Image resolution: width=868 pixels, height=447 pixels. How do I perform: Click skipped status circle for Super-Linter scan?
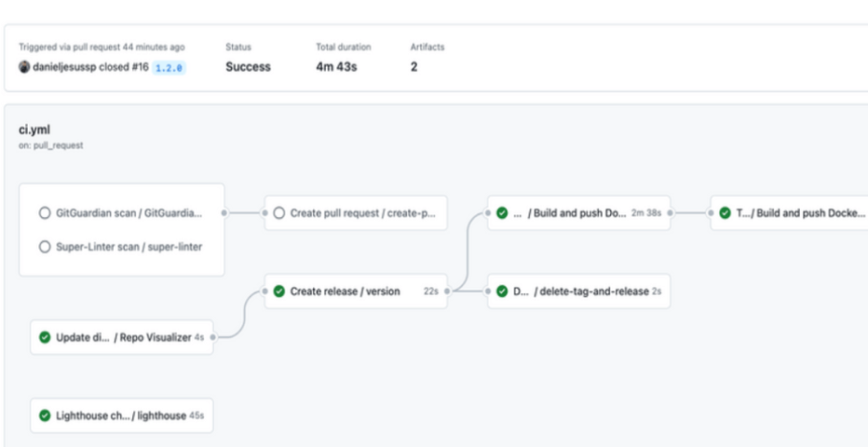(x=45, y=247)
